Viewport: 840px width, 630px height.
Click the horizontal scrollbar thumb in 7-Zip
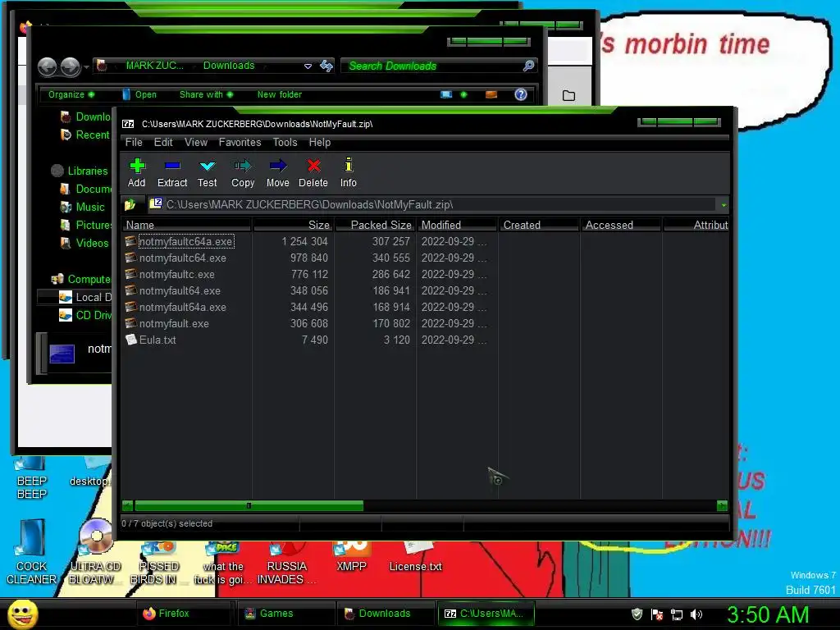(x=249, y=505)
